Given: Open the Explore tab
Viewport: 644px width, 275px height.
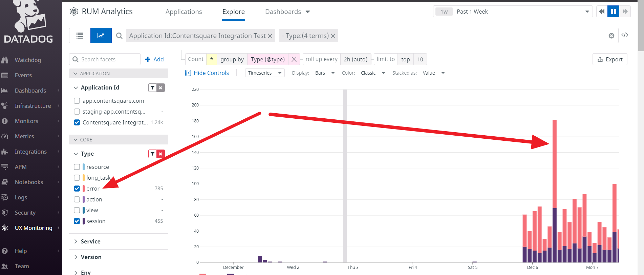Looking at the screenshot, I should [234, 12].
